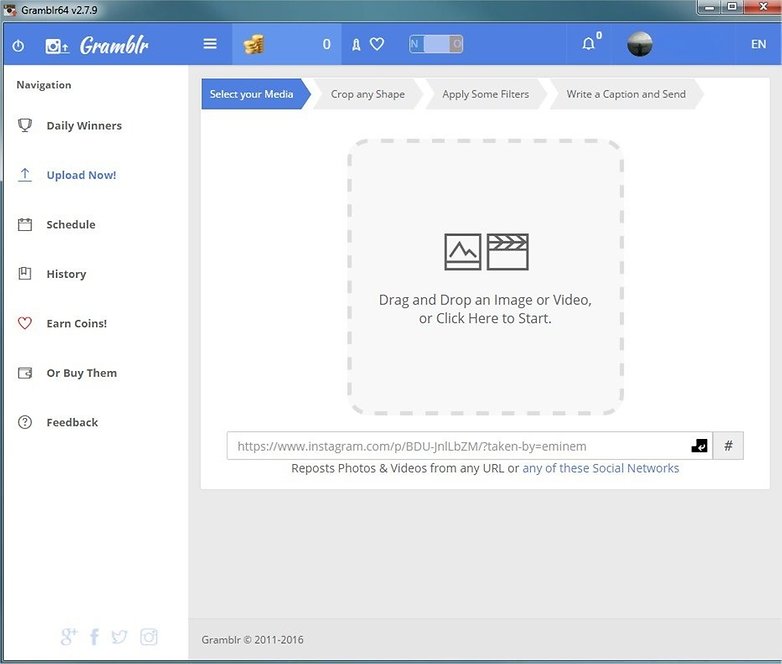Viewport: 782px width, 664px height.
Task: Open the History section
Action: point(66,274)
